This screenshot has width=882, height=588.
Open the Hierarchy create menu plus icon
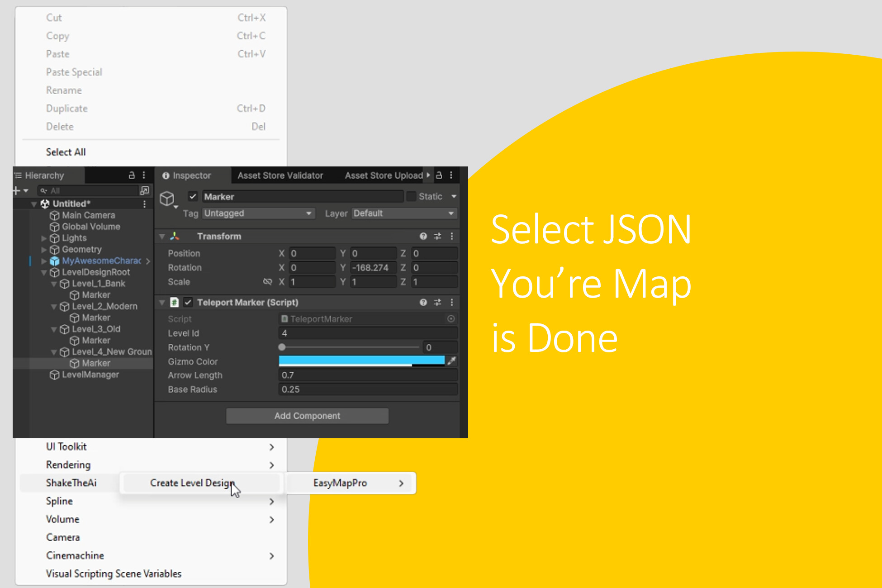tap(16, 190)
